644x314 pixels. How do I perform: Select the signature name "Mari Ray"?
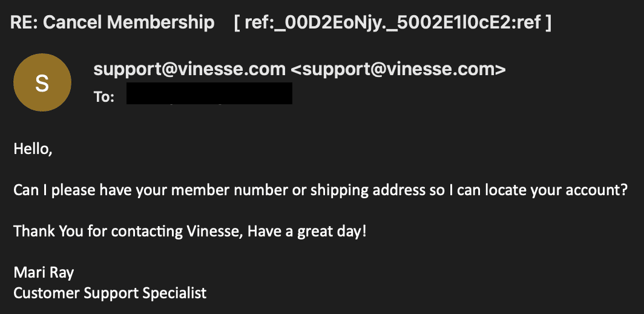point(44,272)
